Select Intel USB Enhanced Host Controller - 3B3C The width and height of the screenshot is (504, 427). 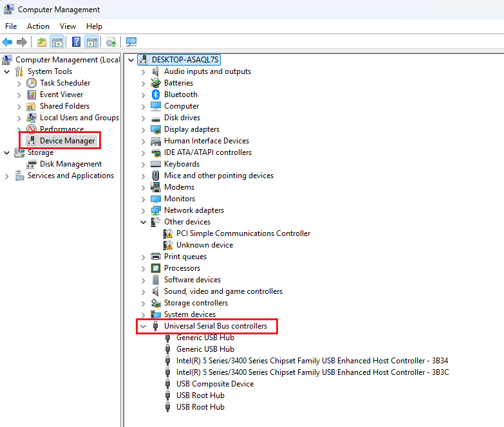(x=312, y=372)
